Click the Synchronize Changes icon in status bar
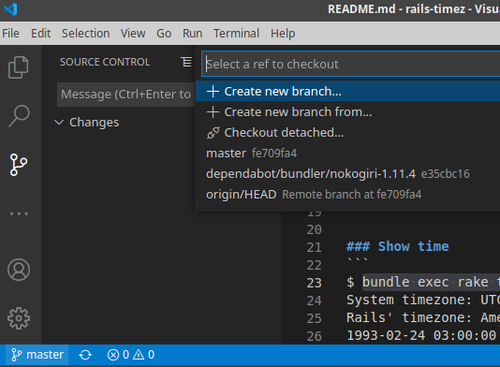The height and width of the screenshot is (367, 500). [85, 355]
